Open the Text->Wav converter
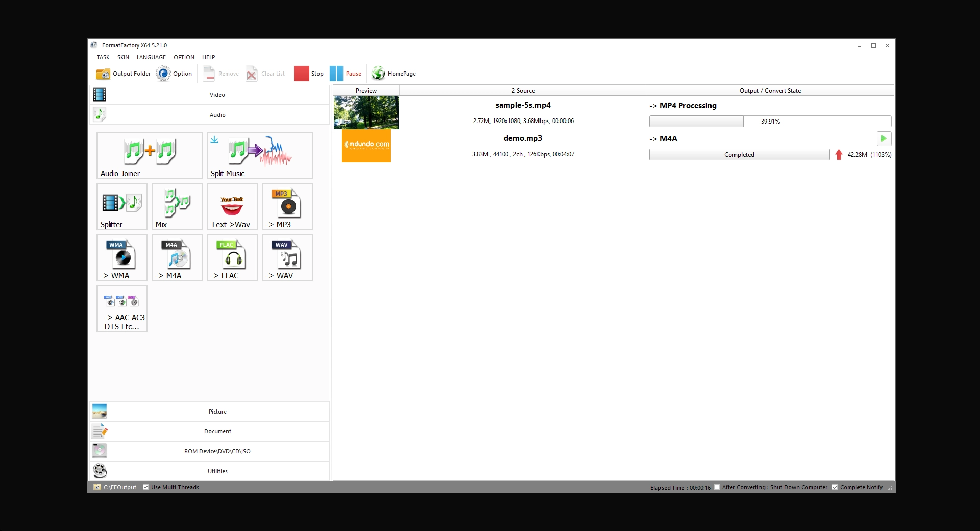The image size is (980, 531). click(x=232, y=206)
